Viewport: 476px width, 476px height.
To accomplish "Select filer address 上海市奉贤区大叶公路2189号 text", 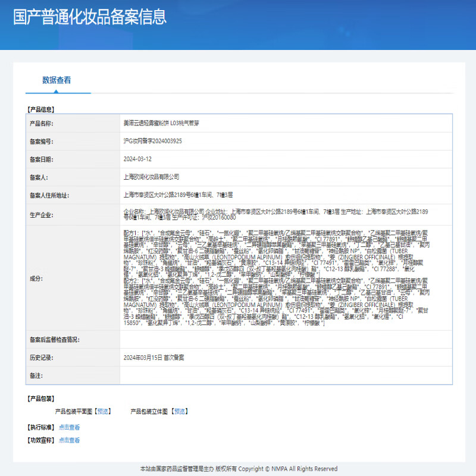I will click(178, 195).
